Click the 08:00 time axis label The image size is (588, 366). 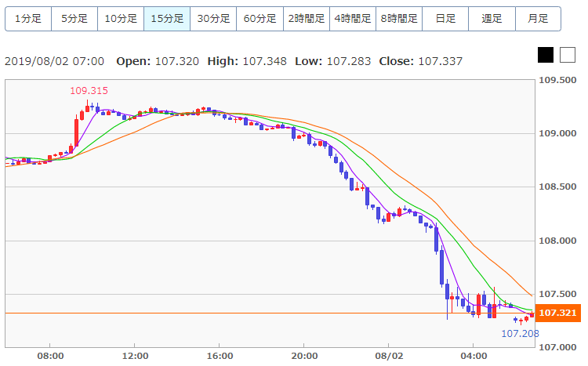(x=50, y=356)
